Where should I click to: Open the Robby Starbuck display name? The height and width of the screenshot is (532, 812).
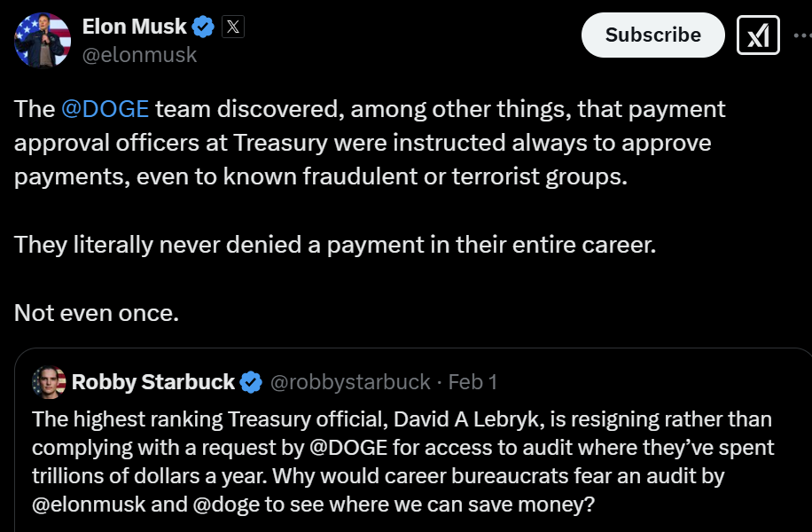153,382
